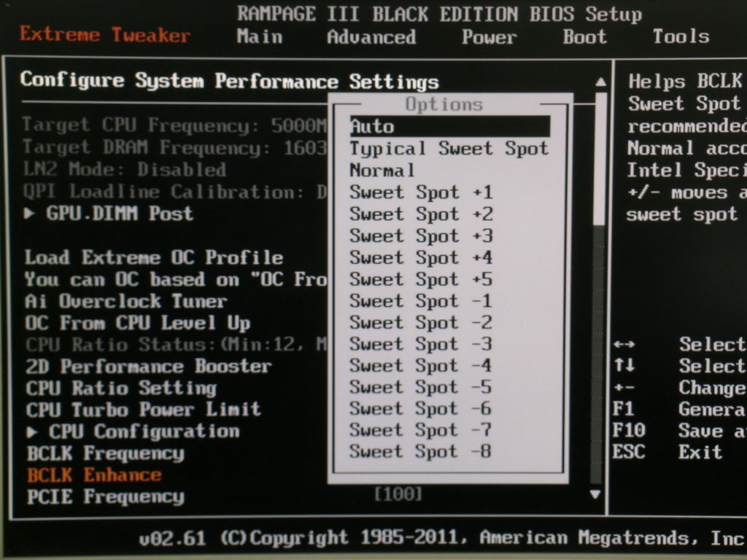Switch to the Main tab
747x560 pixels.
(260, 36)
